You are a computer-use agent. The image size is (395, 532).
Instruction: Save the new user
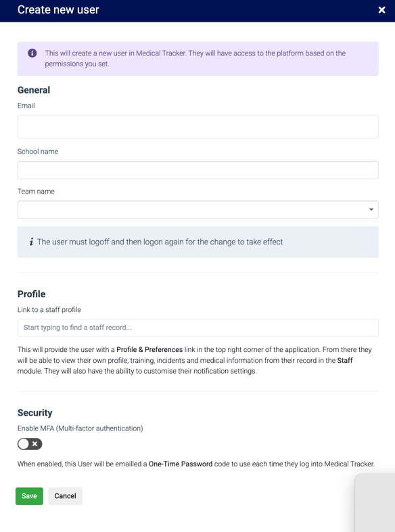point(29,496)
